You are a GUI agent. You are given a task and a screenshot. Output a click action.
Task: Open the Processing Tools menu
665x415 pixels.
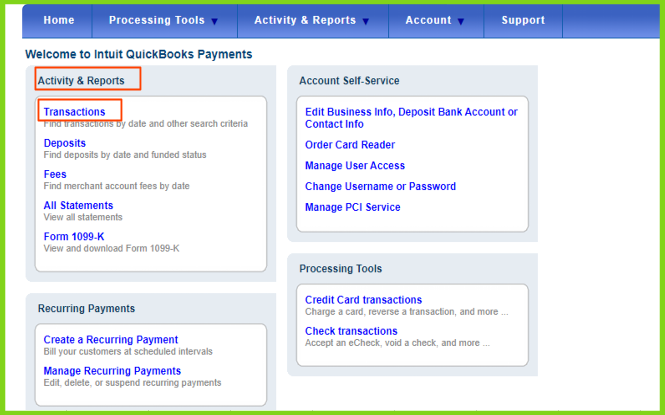point(156,20)
